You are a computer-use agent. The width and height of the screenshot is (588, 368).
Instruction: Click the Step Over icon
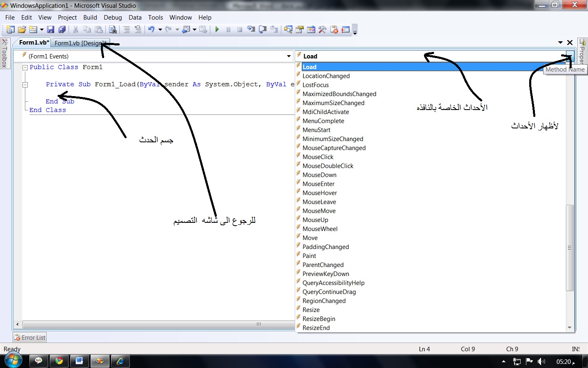[x=263, y=29]
